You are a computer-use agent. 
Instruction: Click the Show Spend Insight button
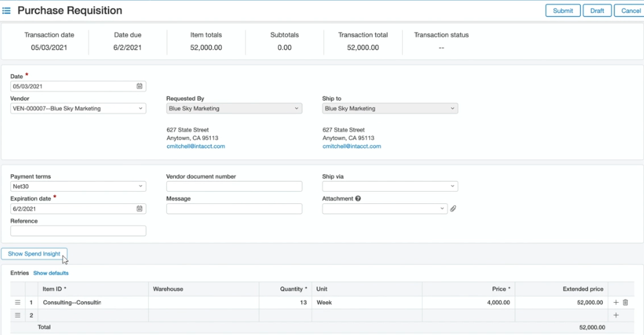(x=34, y=254)
